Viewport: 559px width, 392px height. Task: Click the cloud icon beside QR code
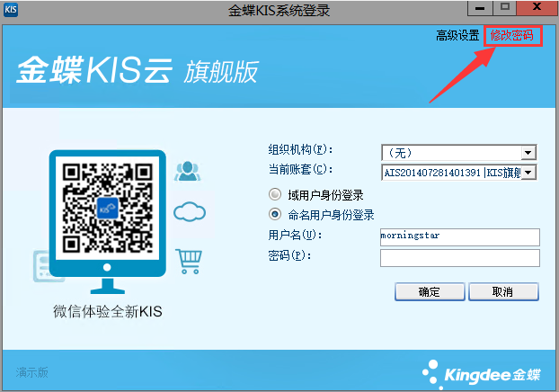pyautogui.click(x=190, y=211)
